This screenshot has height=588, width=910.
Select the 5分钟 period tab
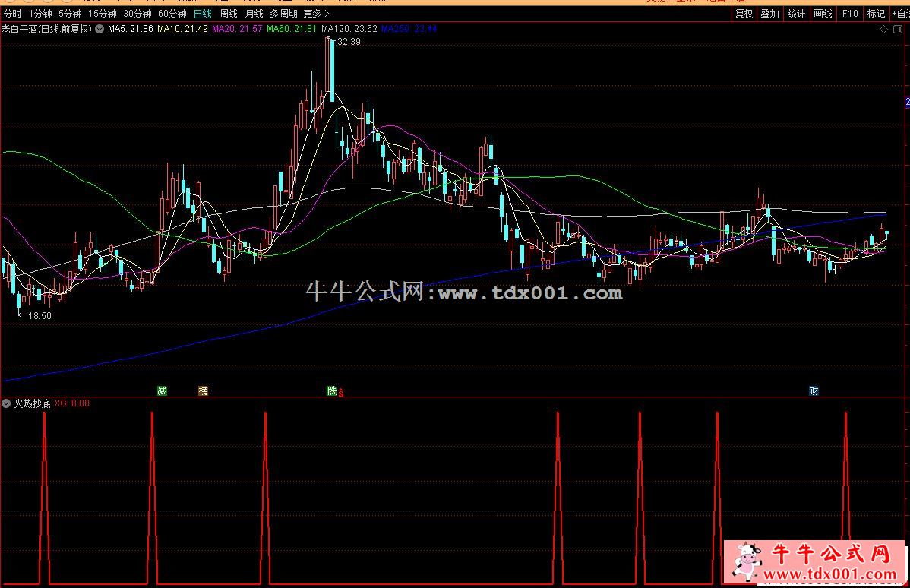point(70,14)
